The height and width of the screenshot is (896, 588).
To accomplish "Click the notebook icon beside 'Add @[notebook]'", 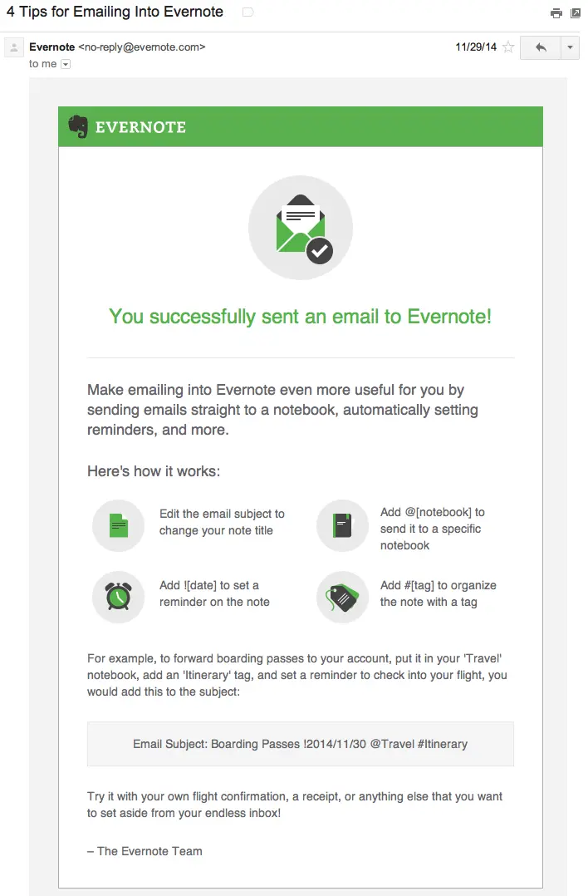I will point(342,525).
